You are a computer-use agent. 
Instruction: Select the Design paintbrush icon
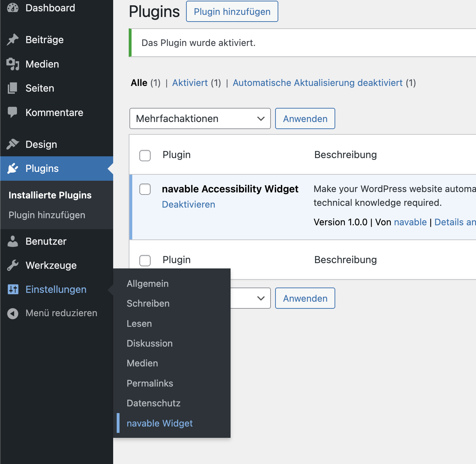(x=13, y=144)
